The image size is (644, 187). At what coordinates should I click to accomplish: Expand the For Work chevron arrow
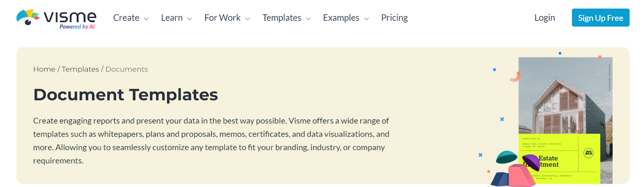248,19
